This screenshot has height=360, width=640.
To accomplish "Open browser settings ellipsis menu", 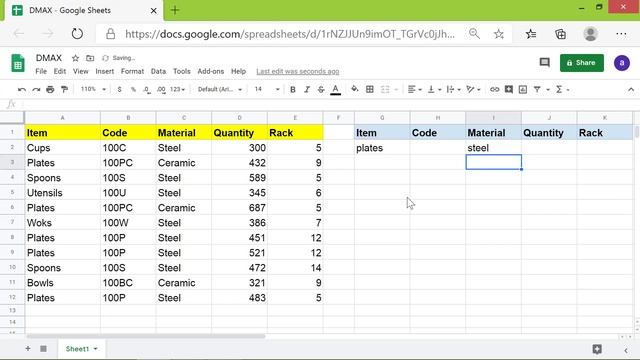I will coord(621,34).
